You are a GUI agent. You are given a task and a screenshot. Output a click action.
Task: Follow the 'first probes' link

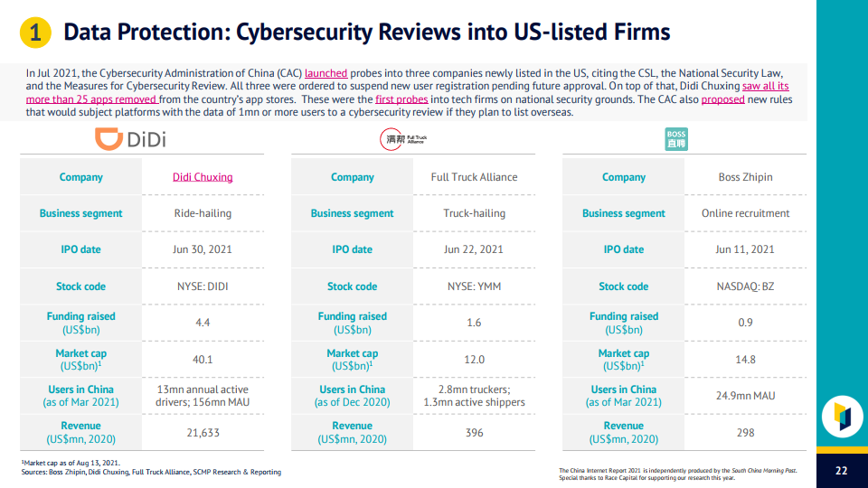click(x=401, y=99)
